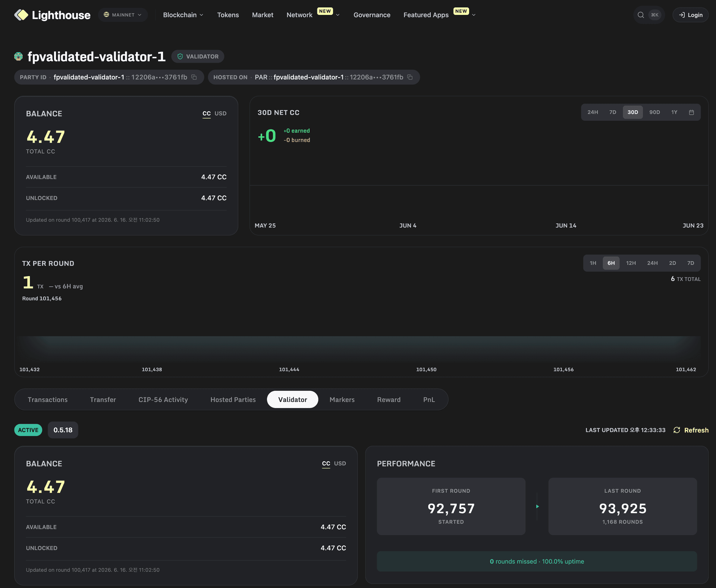The width and height of the screenshot is (716, 588).
Task: Click the Round 101,456 label
Action: pyautogui.click(x=42, y=298)
